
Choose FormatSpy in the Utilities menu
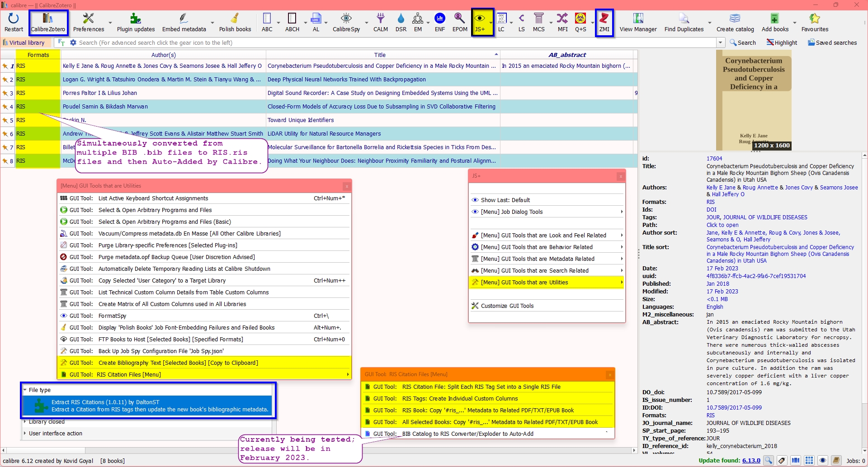tap(112, 316)
